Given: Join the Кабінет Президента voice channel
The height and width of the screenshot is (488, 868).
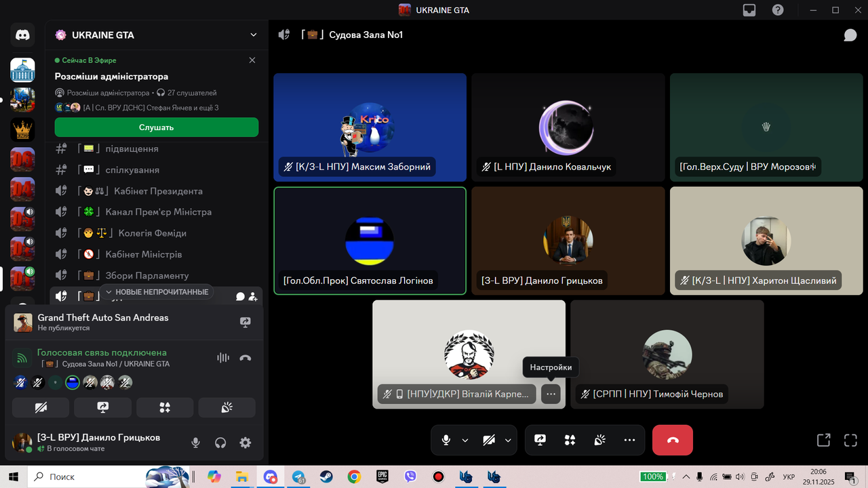Looking at the screenshot, I should tap(157, 191).
